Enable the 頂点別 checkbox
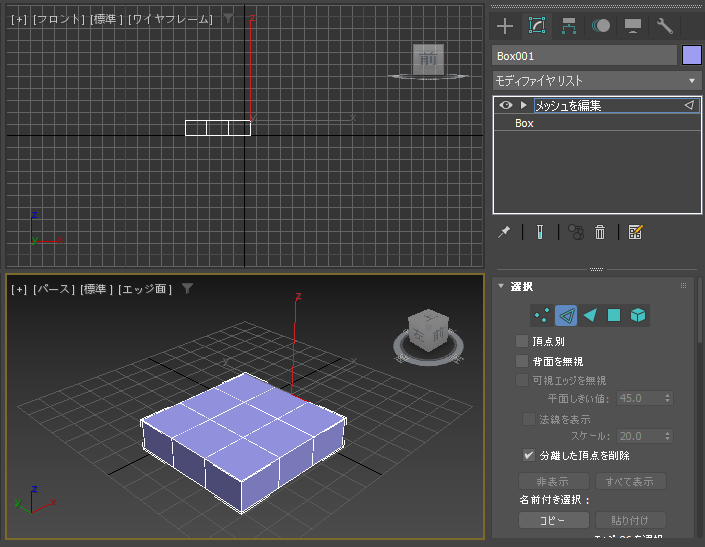 coord(522,341)
